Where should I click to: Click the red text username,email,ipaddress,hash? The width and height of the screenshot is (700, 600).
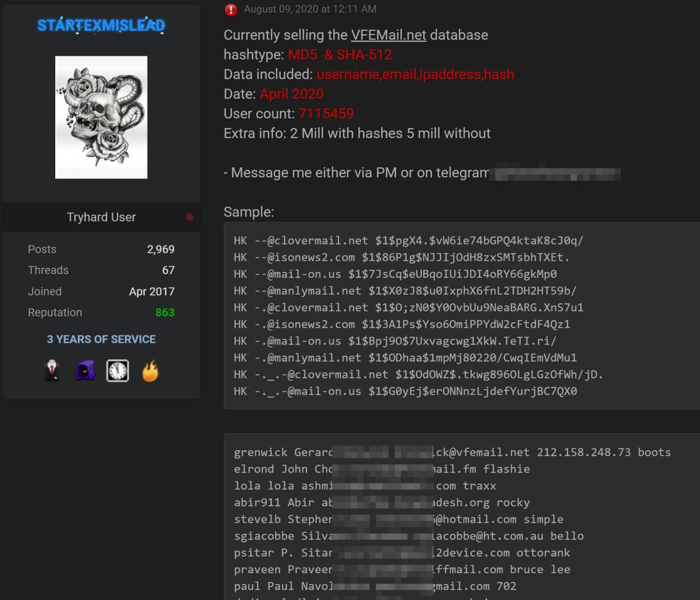pos(416,74)
